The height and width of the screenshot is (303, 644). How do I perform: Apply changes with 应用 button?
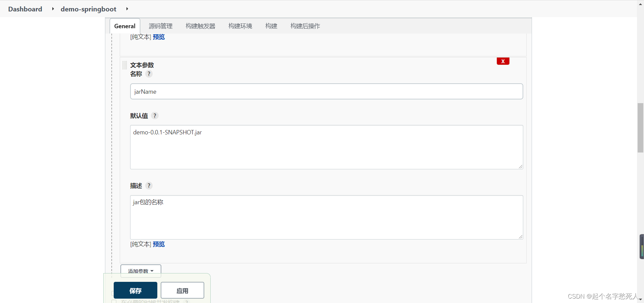[x=182, y=290]
